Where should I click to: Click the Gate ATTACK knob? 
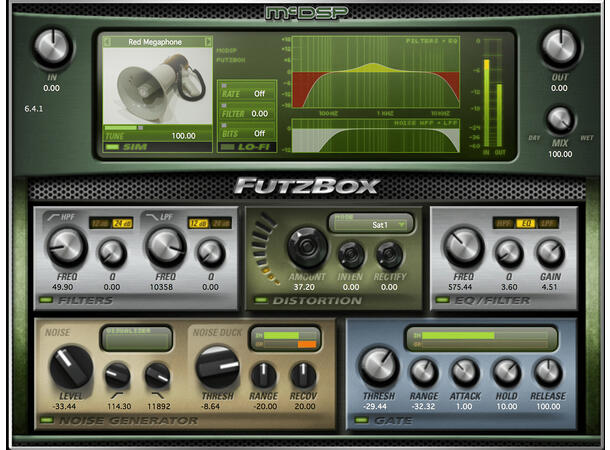point(465,373)
